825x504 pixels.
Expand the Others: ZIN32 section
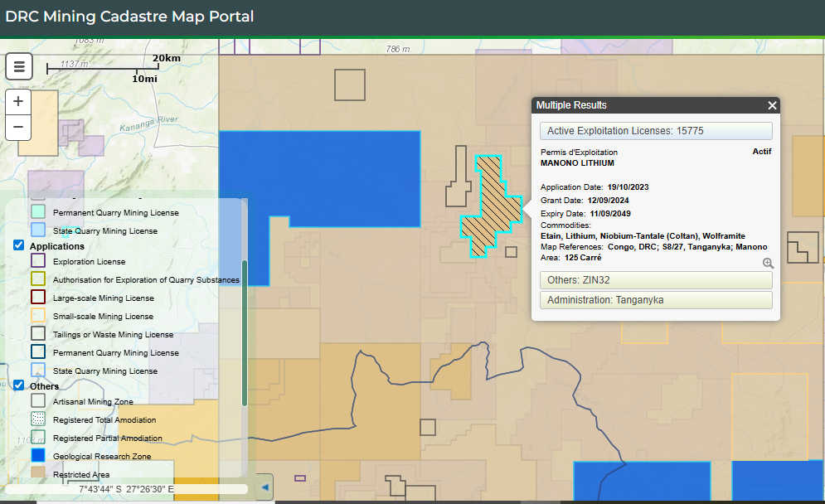coord(656,280)
